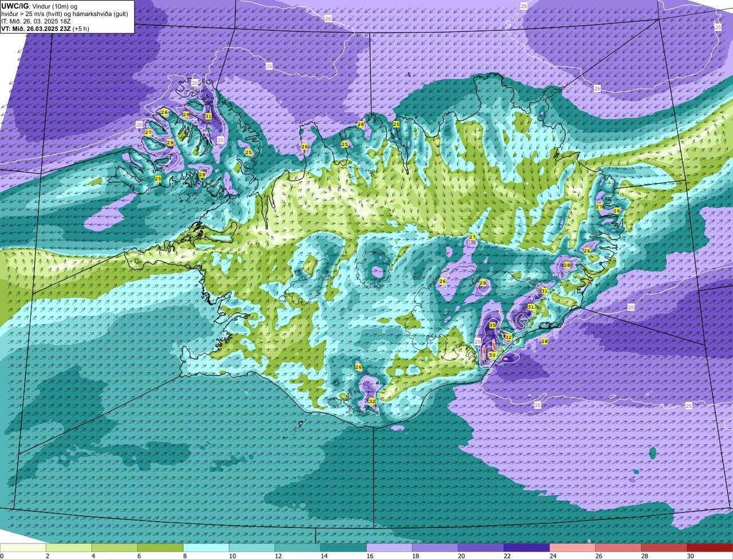
Task: Click the yellow maximum gust label "35"
Action: (492, 325)
